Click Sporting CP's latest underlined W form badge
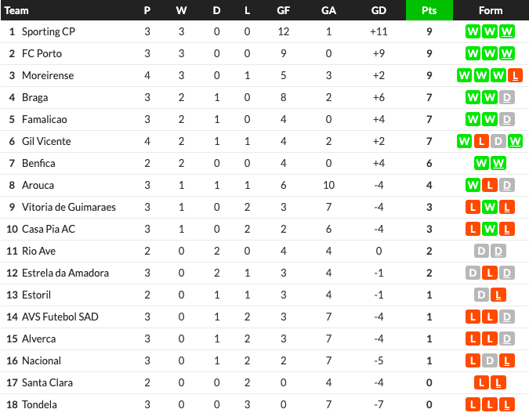The image size is (529, 420). tap(507, 31)
